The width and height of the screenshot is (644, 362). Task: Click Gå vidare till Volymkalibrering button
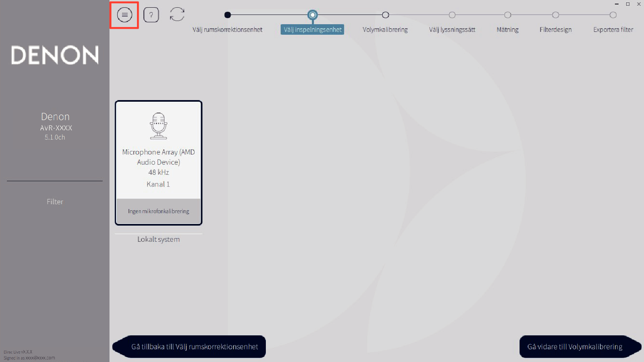pos(581,347)
